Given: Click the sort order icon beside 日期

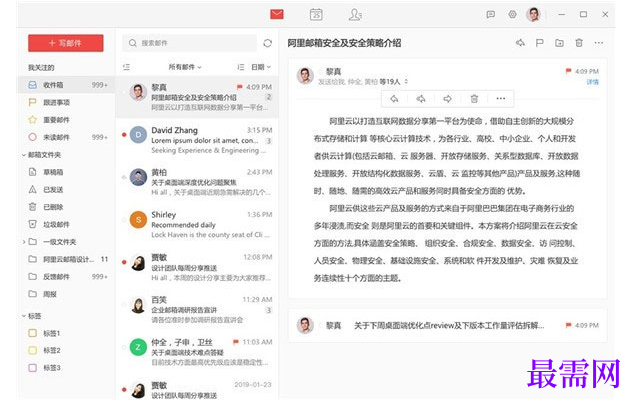Looking at the screenshot, I should click(240, 67).
